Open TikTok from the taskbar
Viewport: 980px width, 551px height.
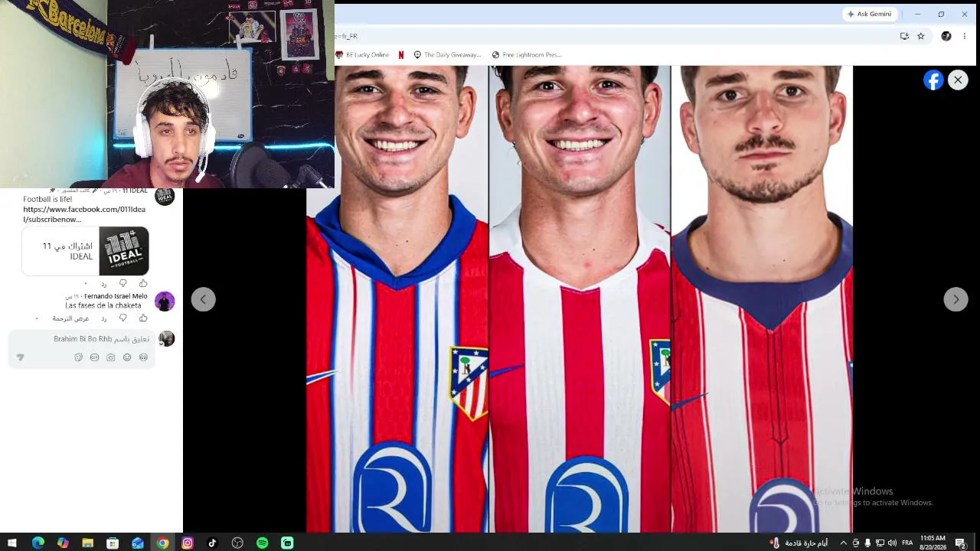tap(212, 543)
